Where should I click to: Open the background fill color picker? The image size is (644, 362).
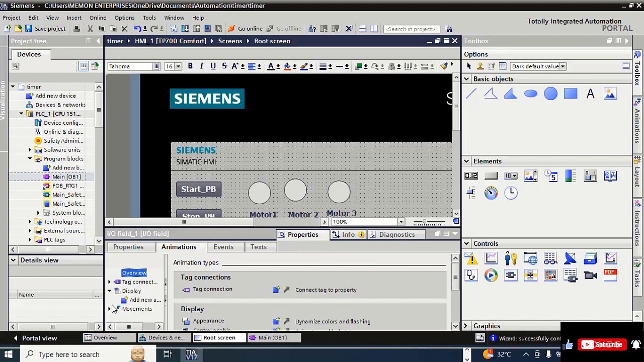click(x=287, y=66)
